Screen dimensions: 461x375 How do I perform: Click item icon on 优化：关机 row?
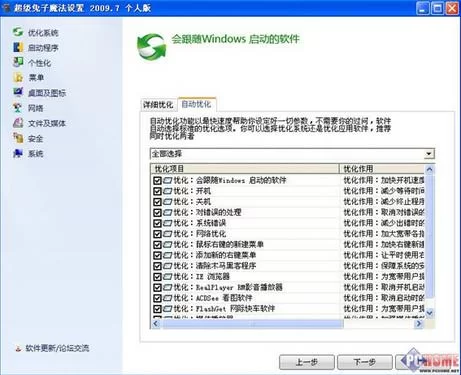167,202
